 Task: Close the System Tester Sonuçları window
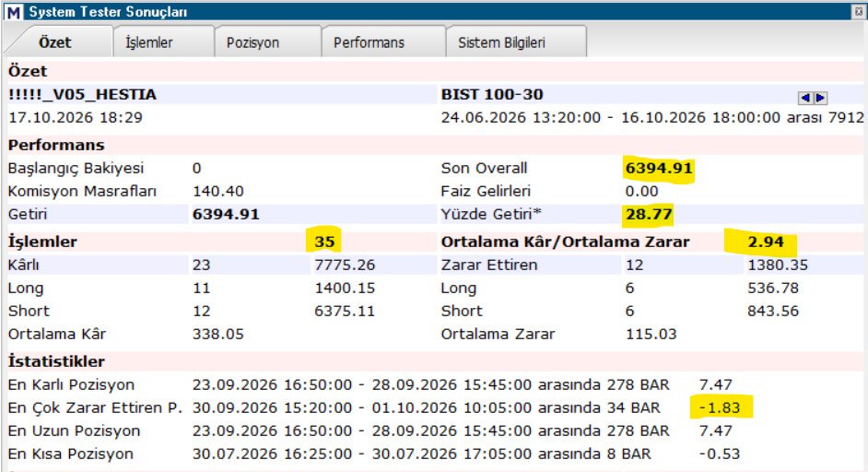(859, 10)
